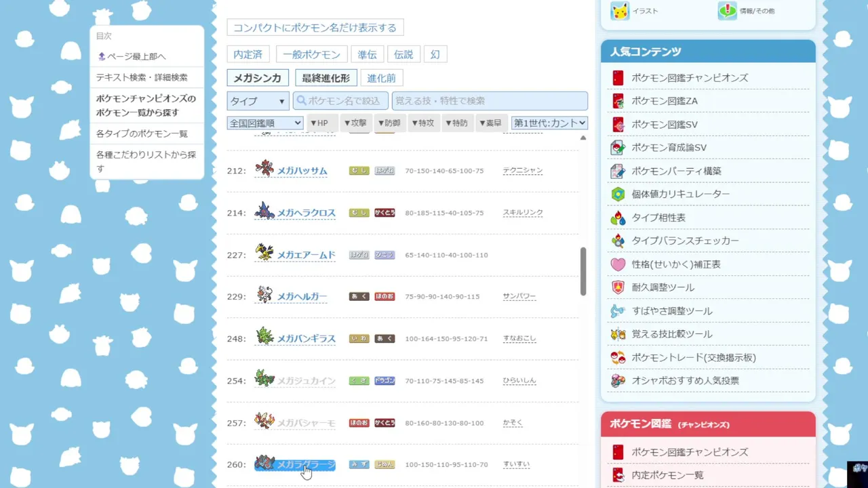
Task: Click the ポケモン名で絞込 search field
Action: pyautogui.click(x=341, y=101)
